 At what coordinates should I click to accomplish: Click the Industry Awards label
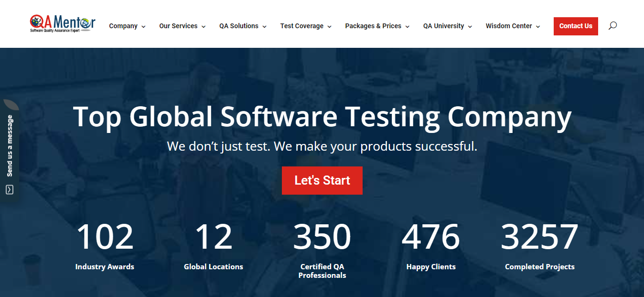pos(105,267)
